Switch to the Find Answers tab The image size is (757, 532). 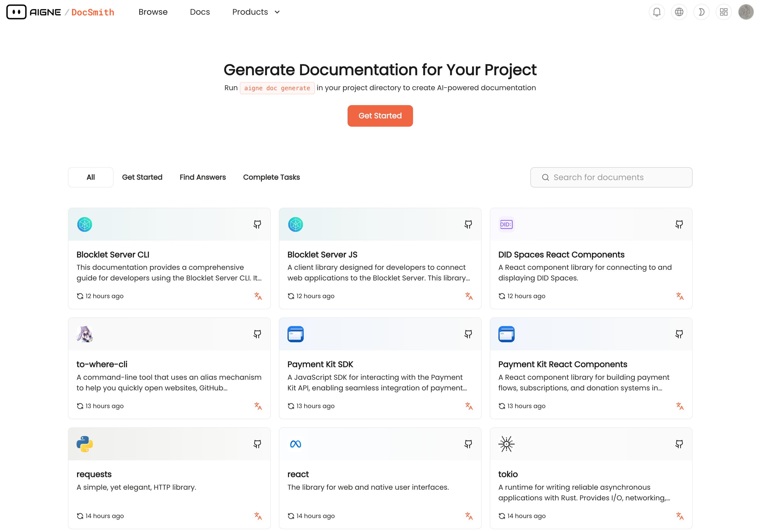pos(203,177)
